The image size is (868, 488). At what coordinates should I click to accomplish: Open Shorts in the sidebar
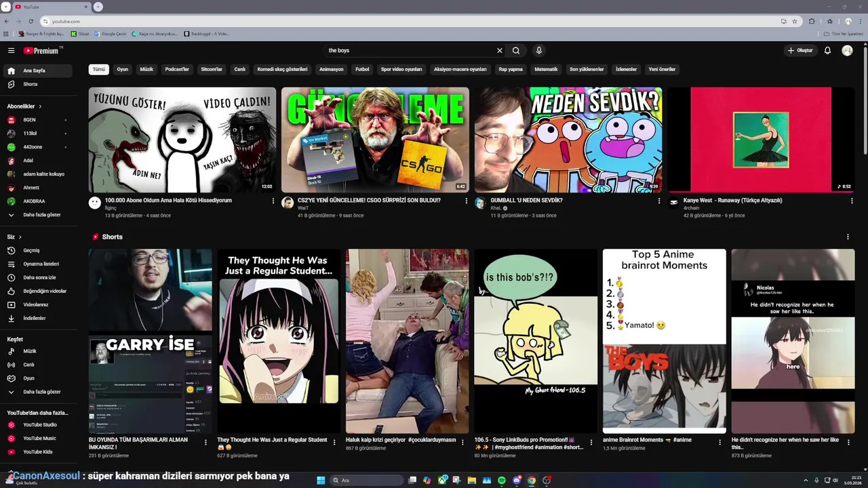(x=39, y=84)
